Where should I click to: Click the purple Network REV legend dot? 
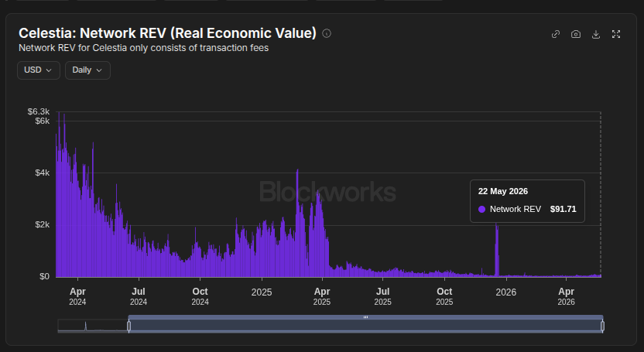[x=481, y=209]
